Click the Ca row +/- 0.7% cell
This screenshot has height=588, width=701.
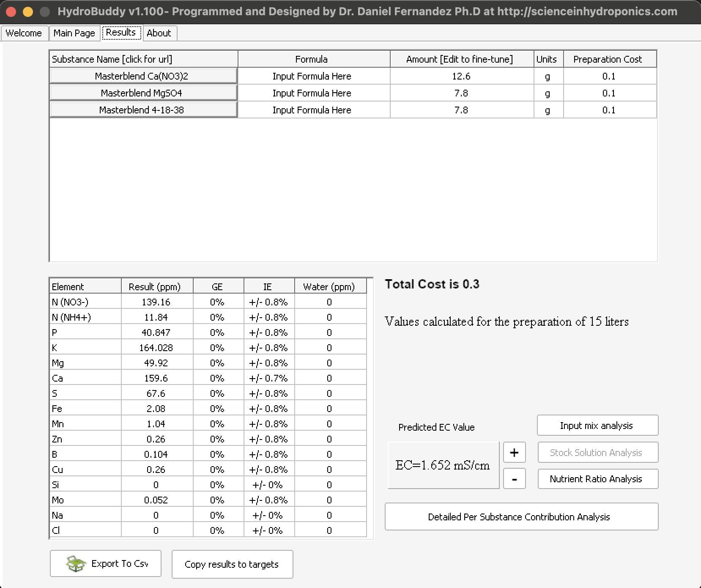[269, 378]
